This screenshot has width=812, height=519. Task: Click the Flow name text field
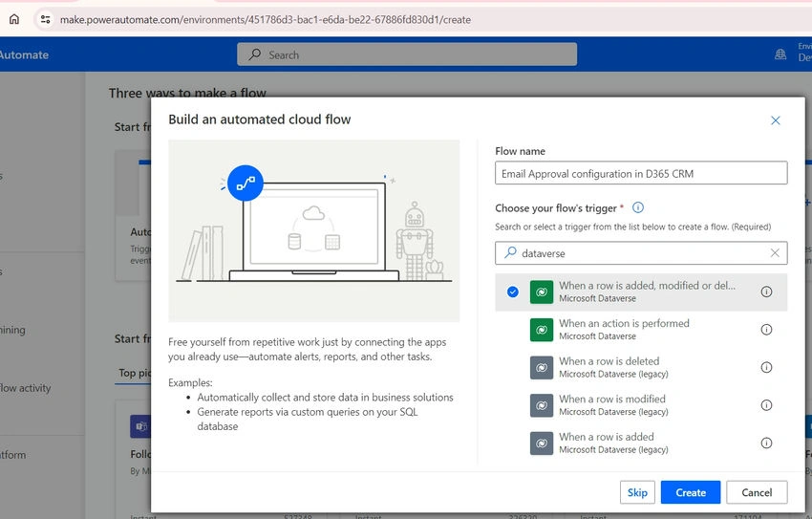641,173
